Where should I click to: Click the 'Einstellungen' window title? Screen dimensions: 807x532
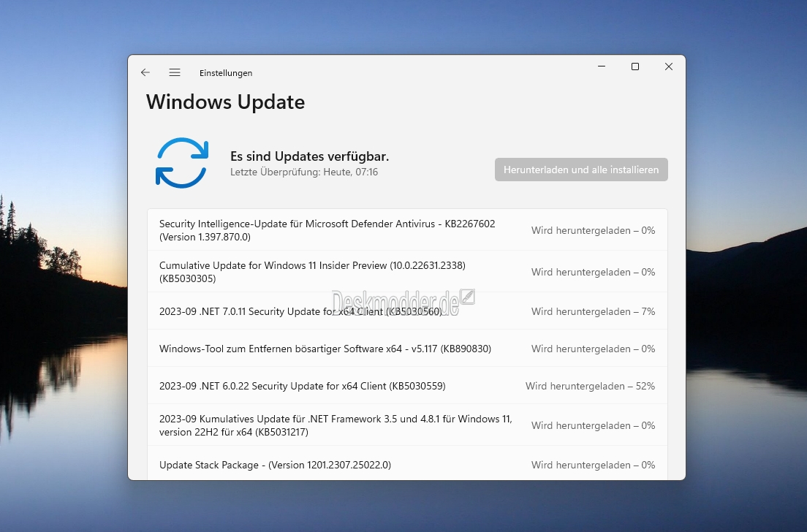point(226,73)
